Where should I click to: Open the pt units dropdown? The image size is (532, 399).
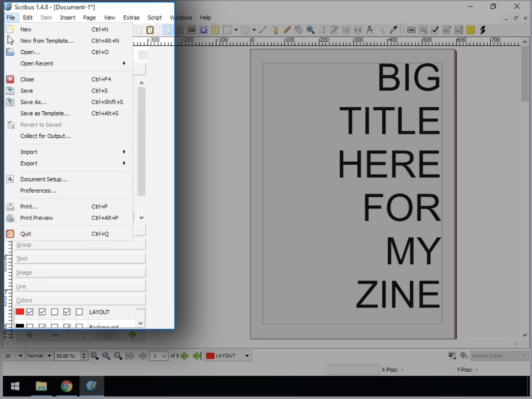pyautogui.click(x=14, y=356)
